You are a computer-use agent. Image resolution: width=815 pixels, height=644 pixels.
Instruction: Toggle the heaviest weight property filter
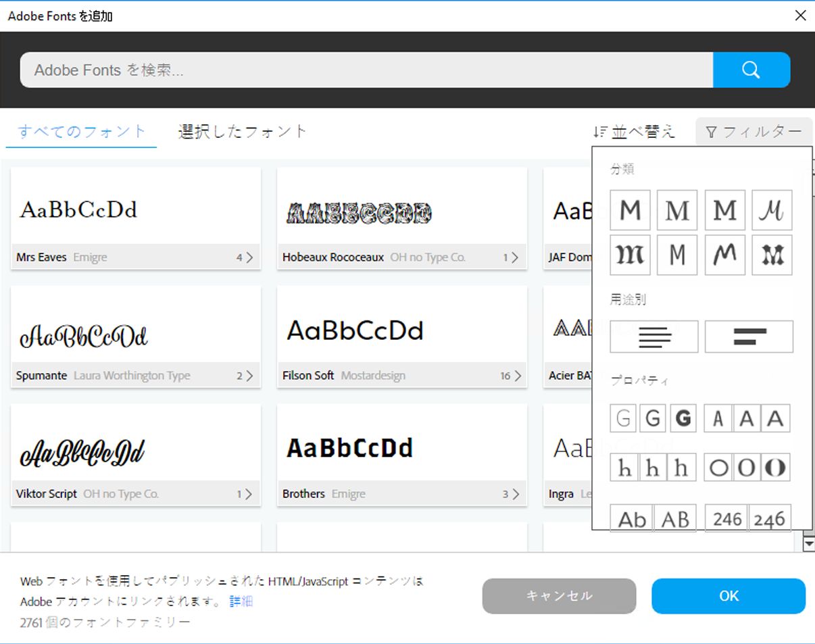[683, 418]
